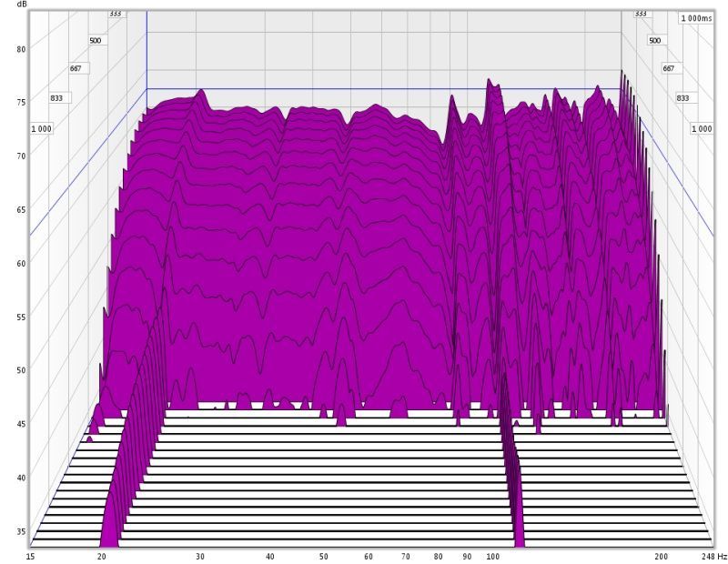Click the 70 dB axis value
728x564 pixels.
21,156
